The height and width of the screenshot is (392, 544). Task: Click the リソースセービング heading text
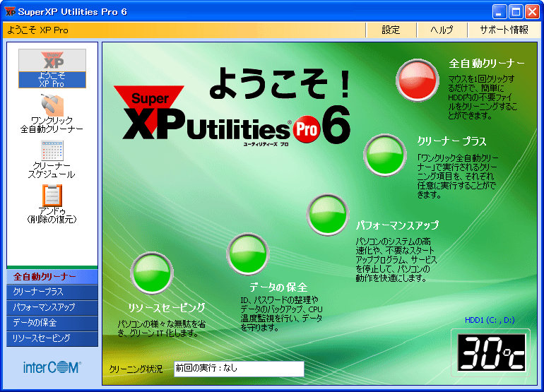[167, 307]
